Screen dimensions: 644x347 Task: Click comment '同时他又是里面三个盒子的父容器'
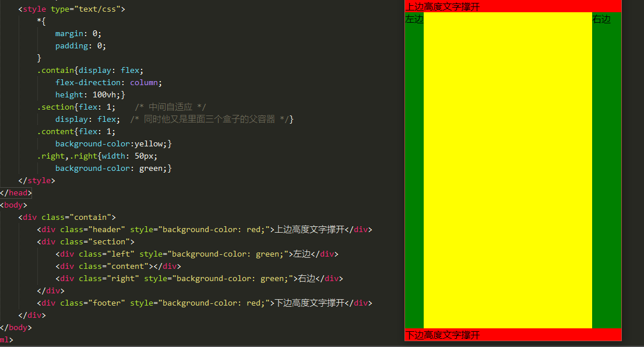click(x=209, y=119)
